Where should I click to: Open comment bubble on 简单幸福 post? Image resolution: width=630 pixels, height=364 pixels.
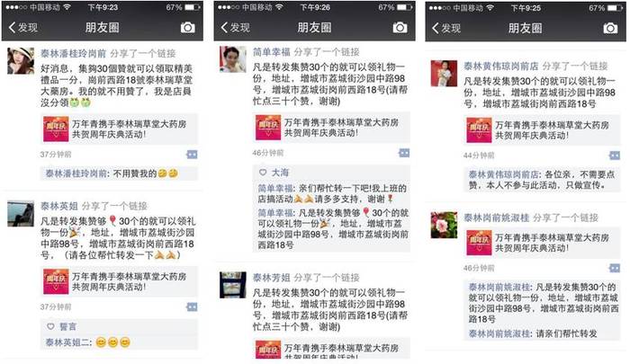404,153
